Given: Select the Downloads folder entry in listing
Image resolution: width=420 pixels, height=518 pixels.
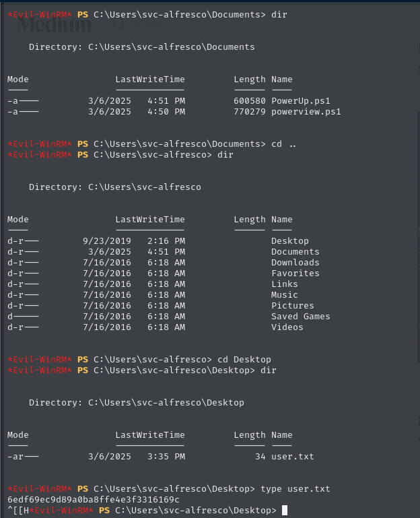Looking at the screenshot, I should [295, 262].
